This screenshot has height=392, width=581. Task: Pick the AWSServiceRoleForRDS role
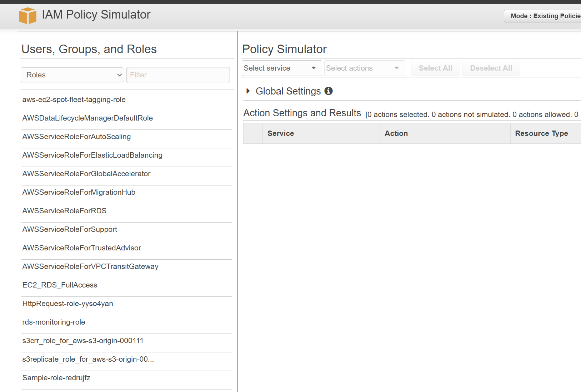tap(64, 211)
